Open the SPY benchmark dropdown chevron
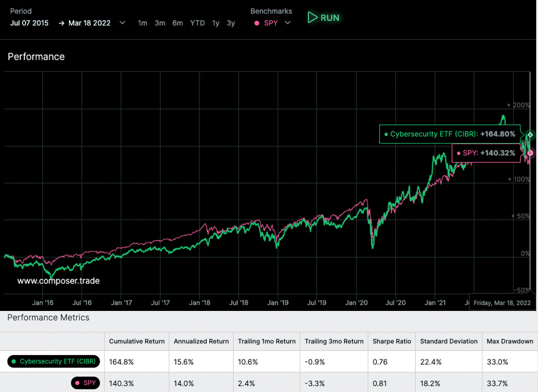Screen dimensions: 538x392 tap(288, 23)
